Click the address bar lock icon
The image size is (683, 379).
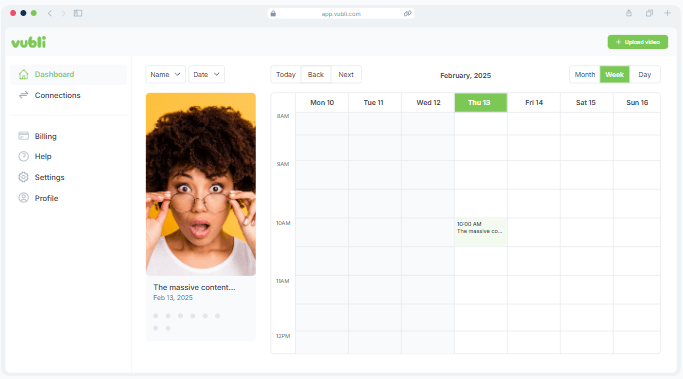273,14
